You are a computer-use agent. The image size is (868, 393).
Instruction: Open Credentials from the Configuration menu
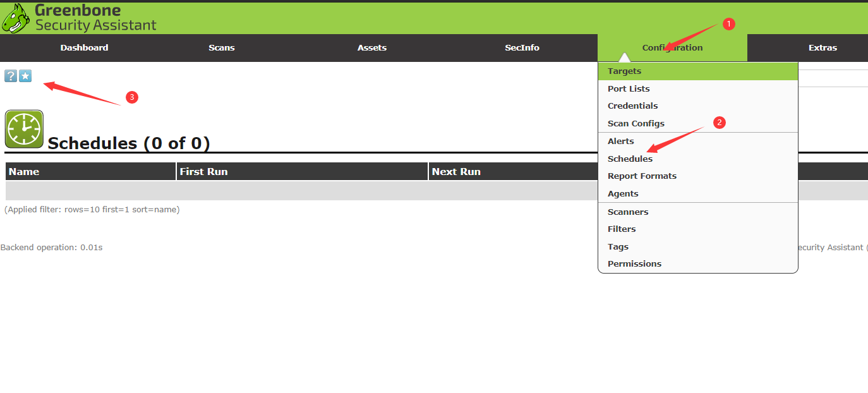pyautogui.click(x=632, y=106)
